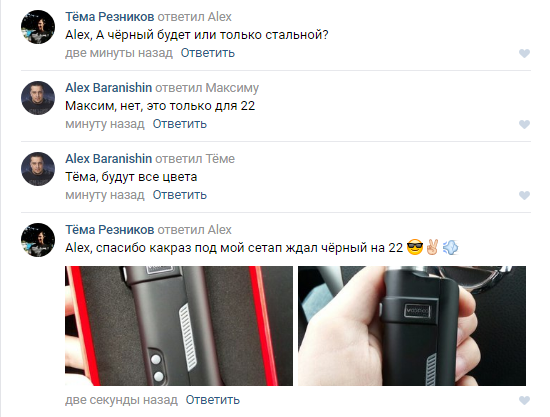Open the 'две секунды назад' timestamp
The width and height of the screenshot is (550, 417).
[121, 400]
